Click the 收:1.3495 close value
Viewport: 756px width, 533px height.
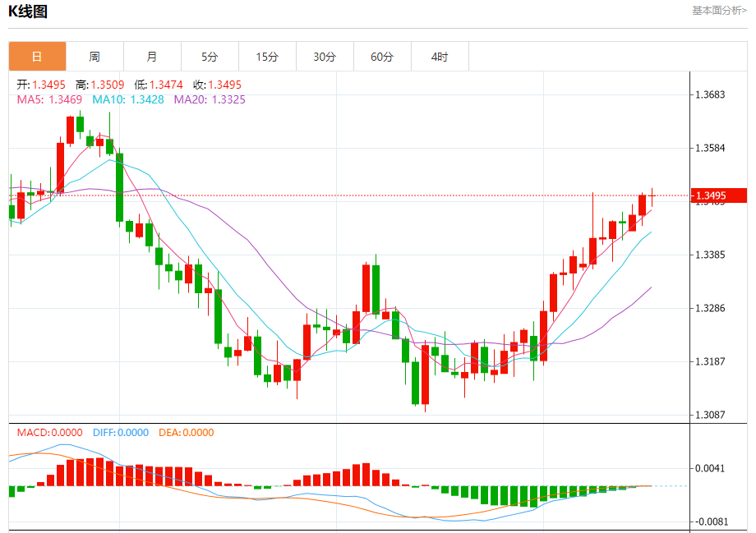pos(218,85)
